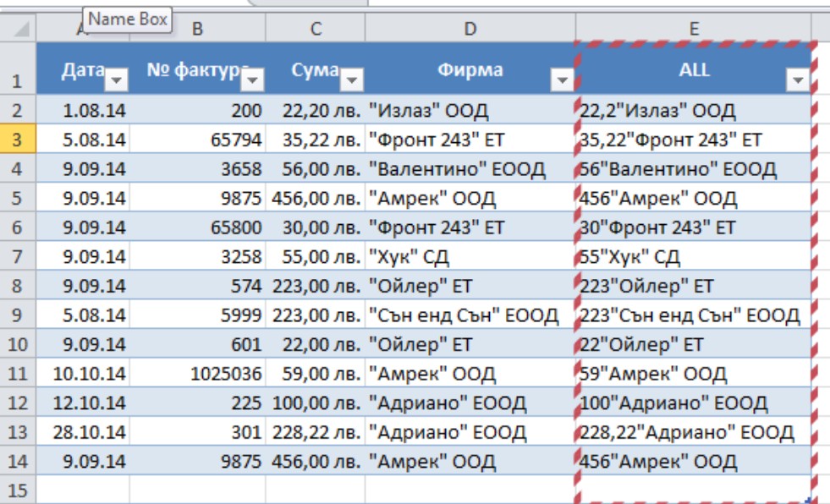The width and height of the screenshot is (830, 504).
Task: Open the Сума column filter dropdown
Action: tap(351, 79)
